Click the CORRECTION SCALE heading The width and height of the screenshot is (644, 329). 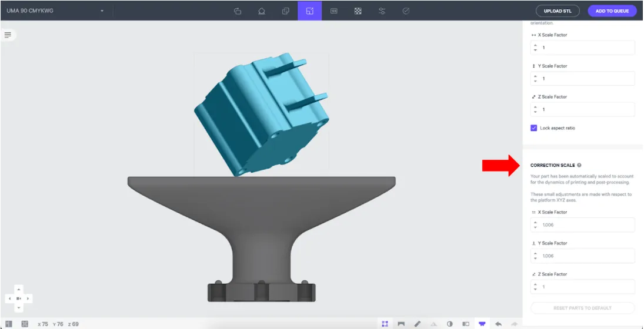[552, 165]
